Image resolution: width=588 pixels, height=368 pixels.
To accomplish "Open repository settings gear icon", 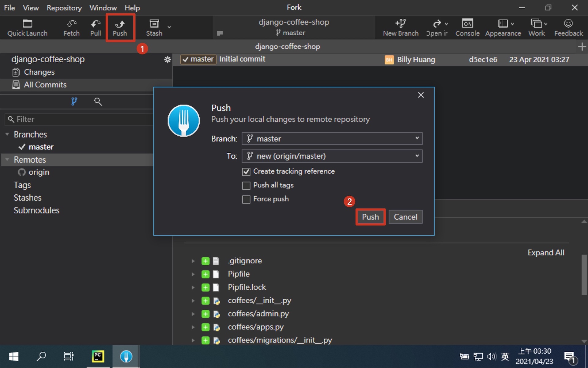I will 167,59.
